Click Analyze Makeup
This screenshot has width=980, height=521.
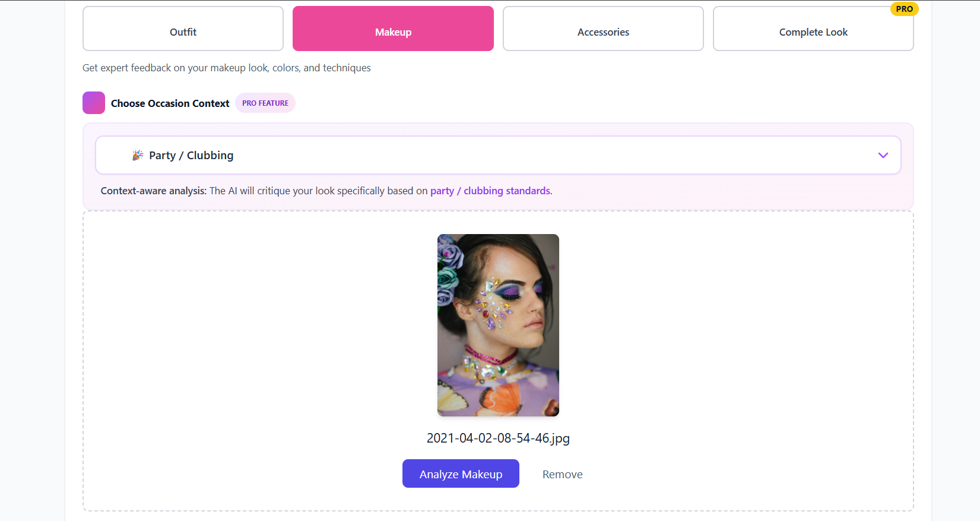461,473
